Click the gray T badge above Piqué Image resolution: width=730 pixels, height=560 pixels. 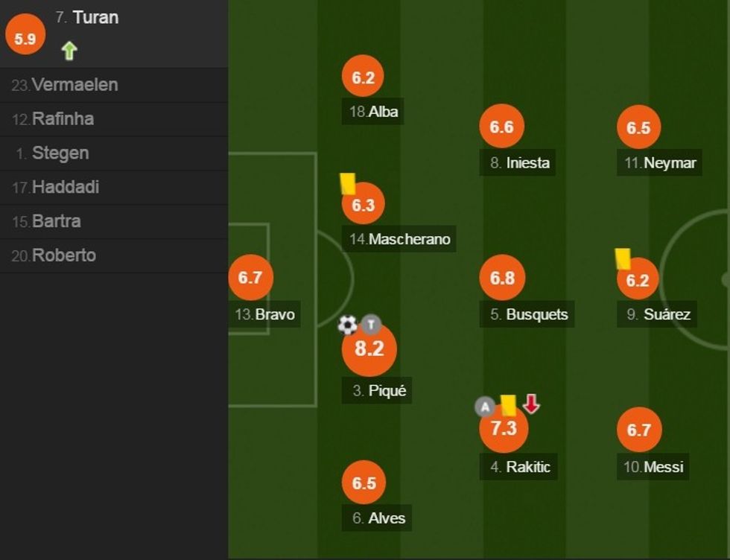click(371, 325)
